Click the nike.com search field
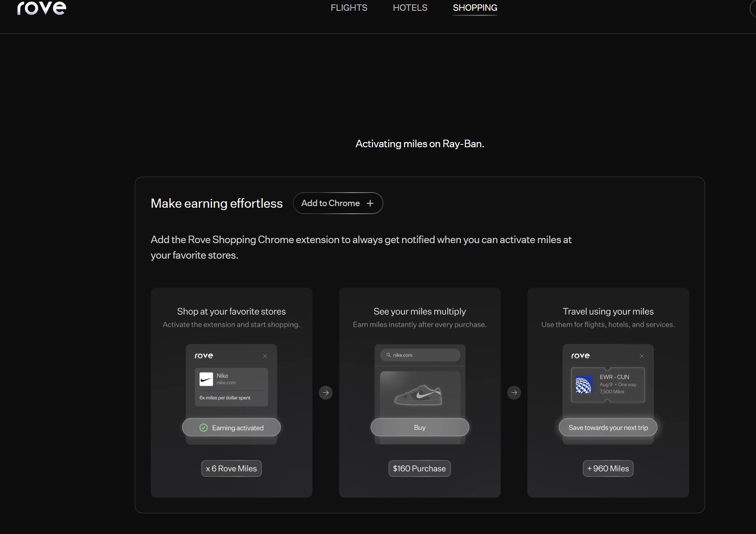 pos(420,355)
